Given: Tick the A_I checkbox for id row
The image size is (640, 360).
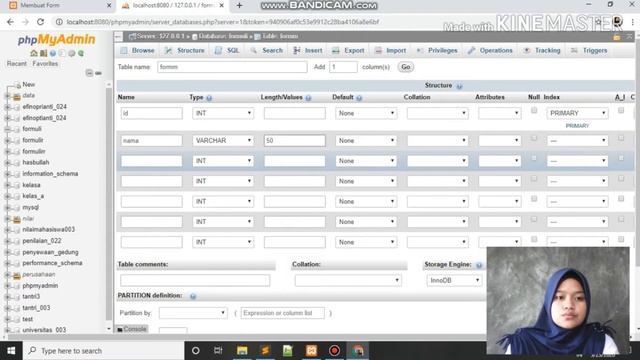Looking at the screenshot, I should (621, 111).
